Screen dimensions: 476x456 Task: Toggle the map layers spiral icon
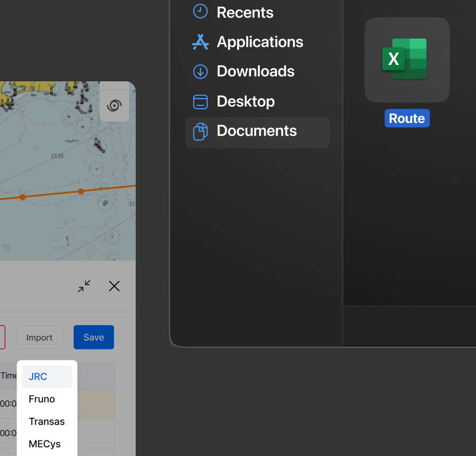tap(114, 106)
